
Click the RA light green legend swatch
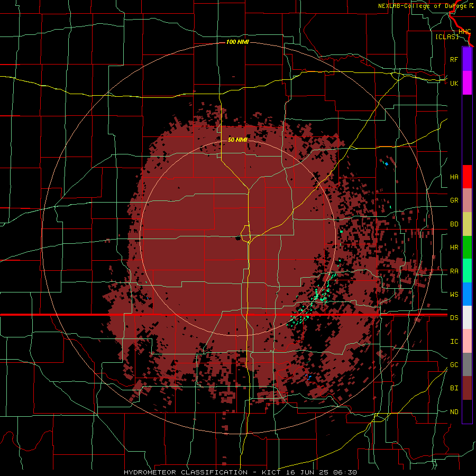click(467, 271)
